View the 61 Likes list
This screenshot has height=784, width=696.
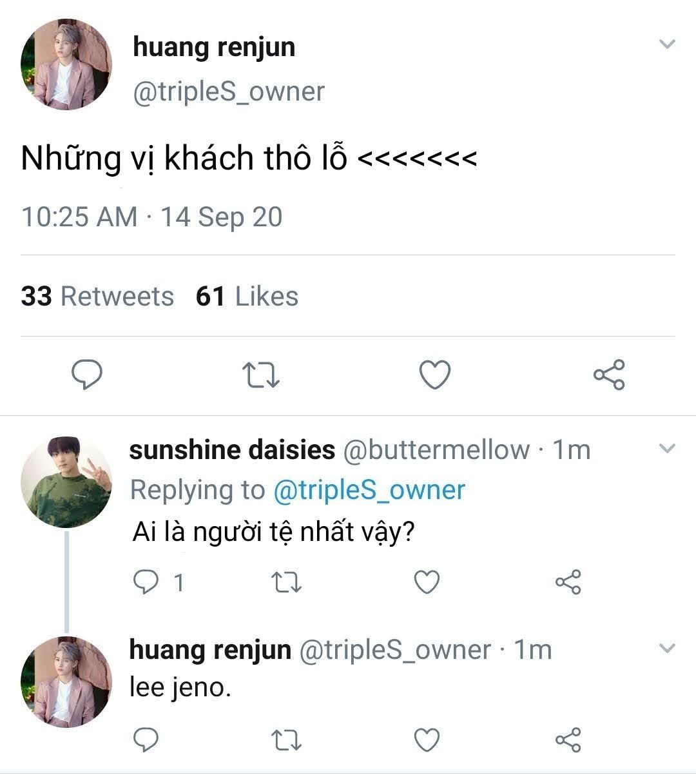coord(247,297)
